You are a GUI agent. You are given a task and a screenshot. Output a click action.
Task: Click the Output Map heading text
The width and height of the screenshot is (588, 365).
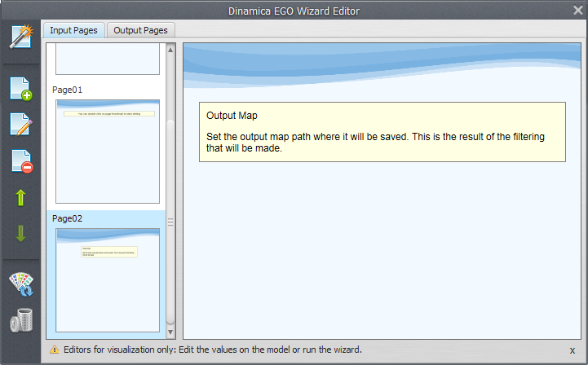coord(232,116)
